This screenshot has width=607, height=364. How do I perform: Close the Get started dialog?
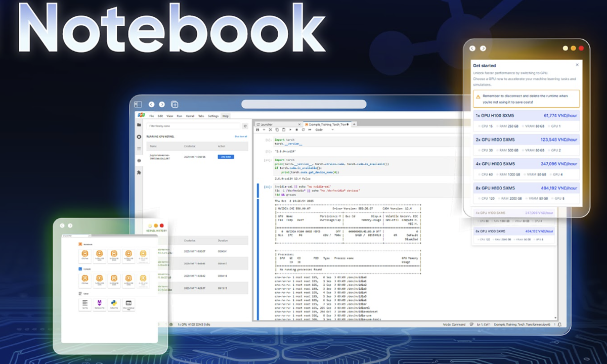coord(577,65)
